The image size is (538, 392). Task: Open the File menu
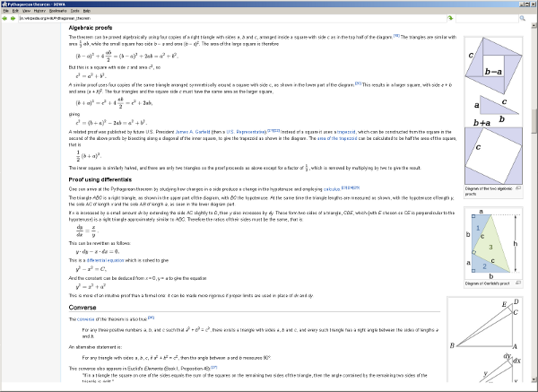pos(6,9)
